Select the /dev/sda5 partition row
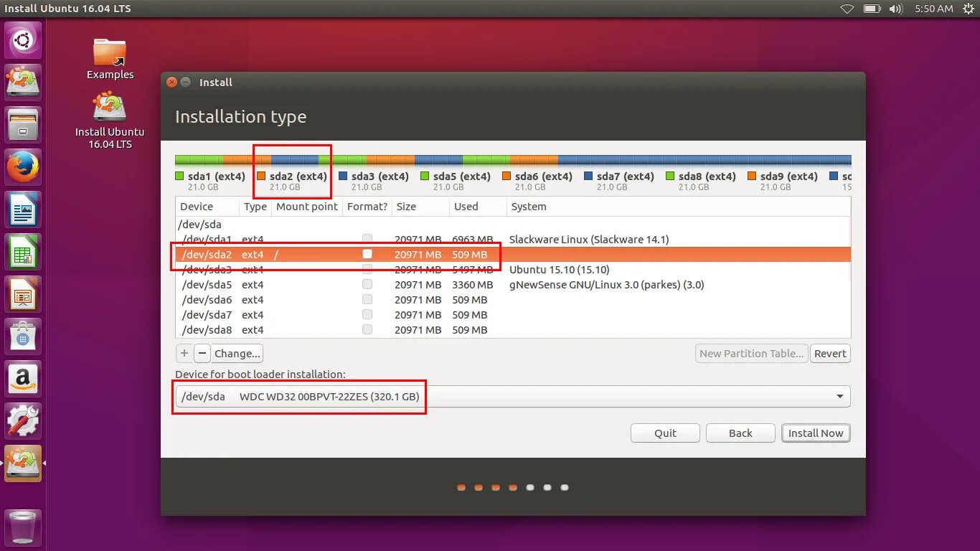The height and width of the screenshot is (551, 980). (513, 284)
